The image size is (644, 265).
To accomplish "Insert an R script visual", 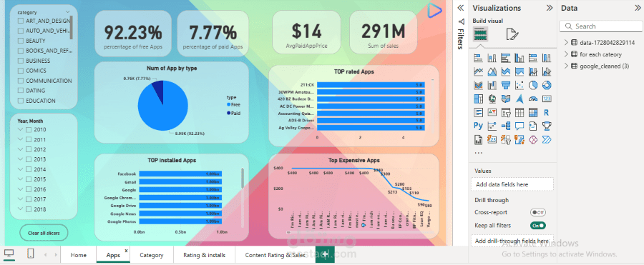I will pyautogui.click(x=547, y=112).
